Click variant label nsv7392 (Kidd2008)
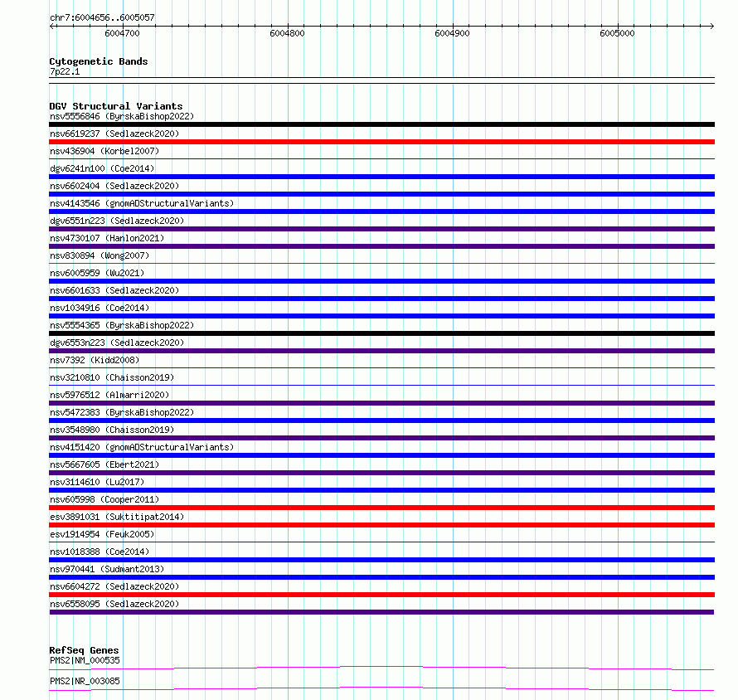This screenshot has width=738, height=700. pyautogui.click(x=95, y=360)
